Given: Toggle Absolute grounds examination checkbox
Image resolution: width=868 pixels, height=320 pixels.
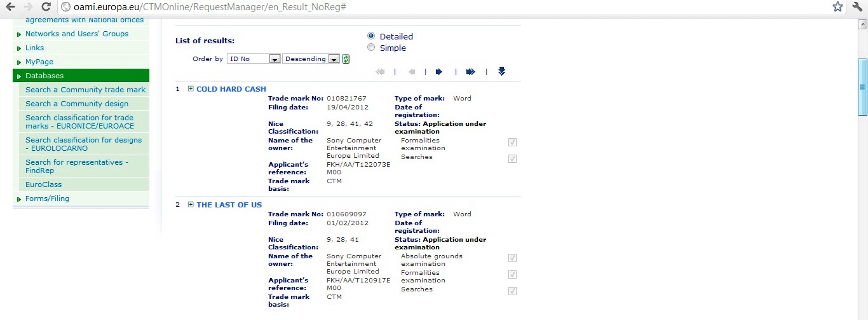Looking at the screenshot, I should point(513,258).
